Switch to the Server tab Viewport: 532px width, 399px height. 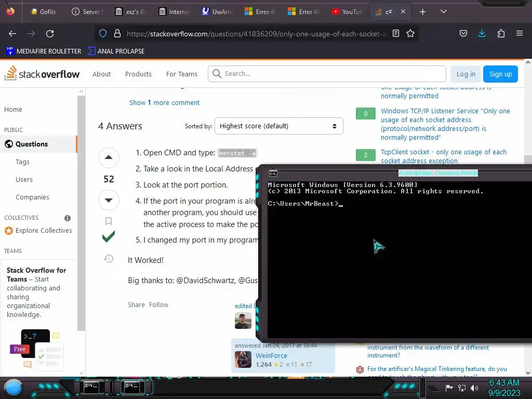[x=87, y=12]
